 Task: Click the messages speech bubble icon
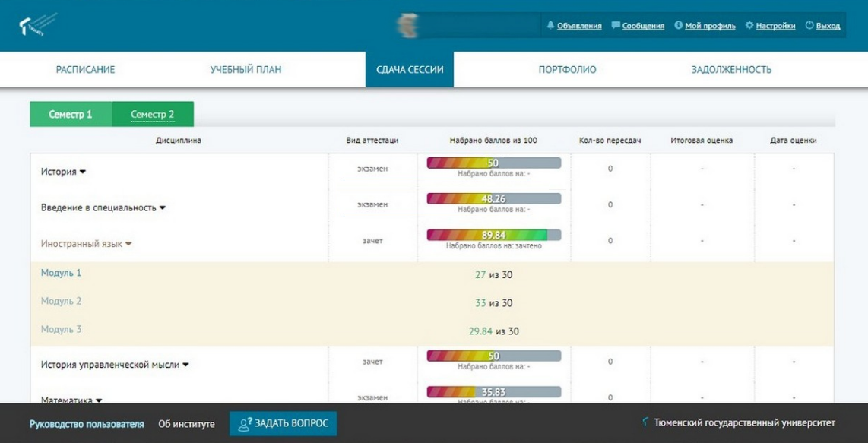coord(616,25)
